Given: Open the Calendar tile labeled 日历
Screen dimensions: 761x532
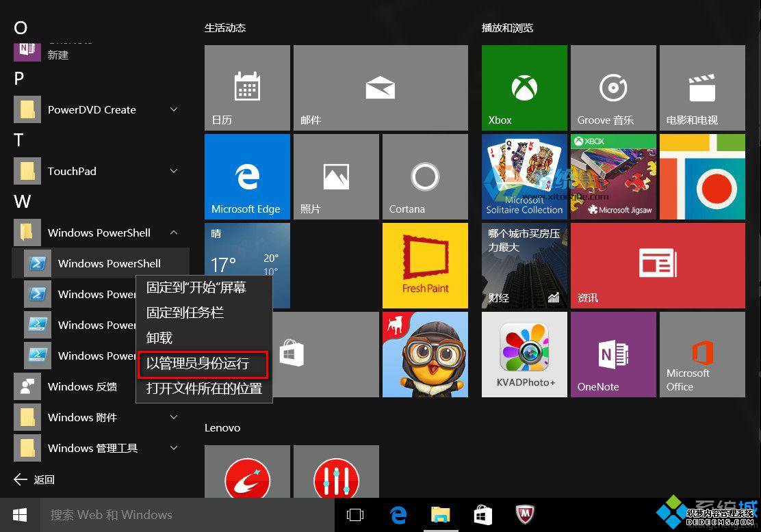Looking at the screenshot, I should [247, 88].
